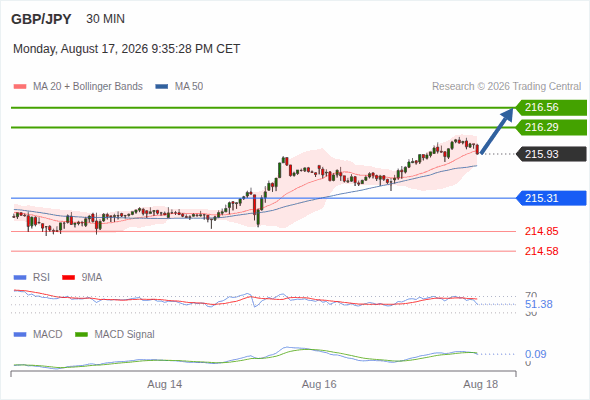
Task: Click the MACD Signal green legend
Action: pos(115,335)
